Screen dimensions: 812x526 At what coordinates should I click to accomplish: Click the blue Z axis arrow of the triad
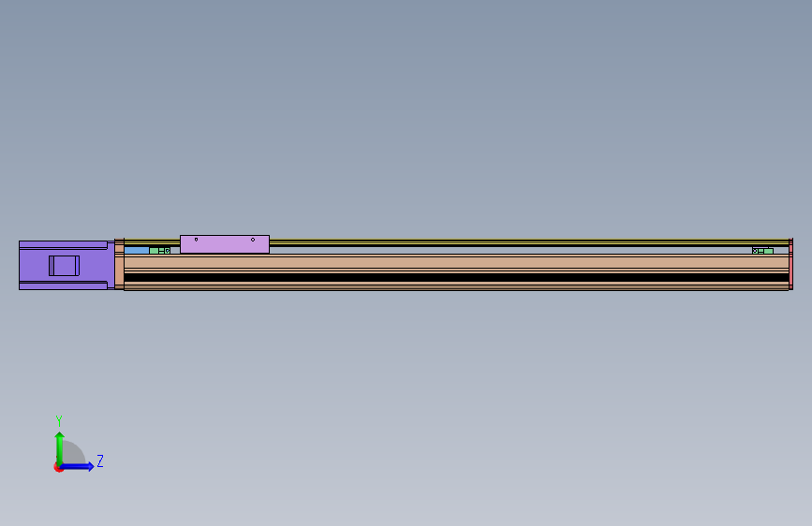[77, 466]
